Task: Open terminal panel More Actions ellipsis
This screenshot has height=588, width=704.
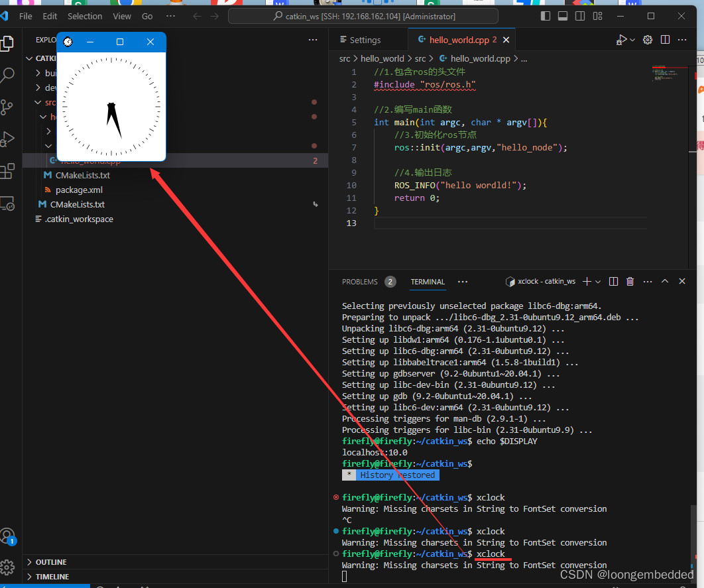Action: (648, 282)
